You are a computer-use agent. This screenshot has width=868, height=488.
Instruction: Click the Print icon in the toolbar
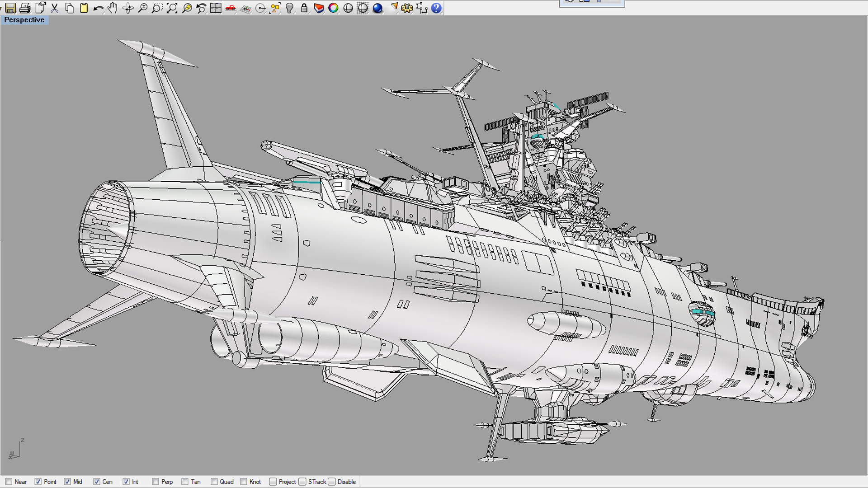pos(25,8)
